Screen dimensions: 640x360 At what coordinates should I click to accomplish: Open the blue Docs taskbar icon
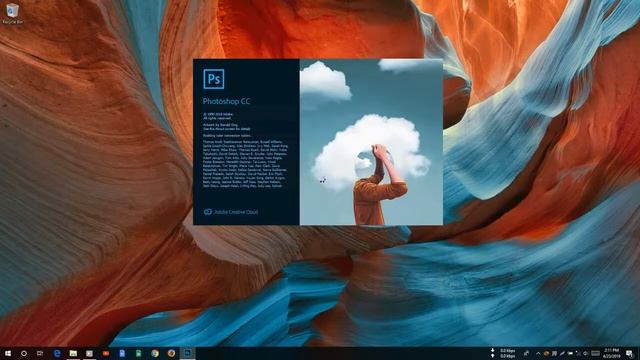coord(122,353)
